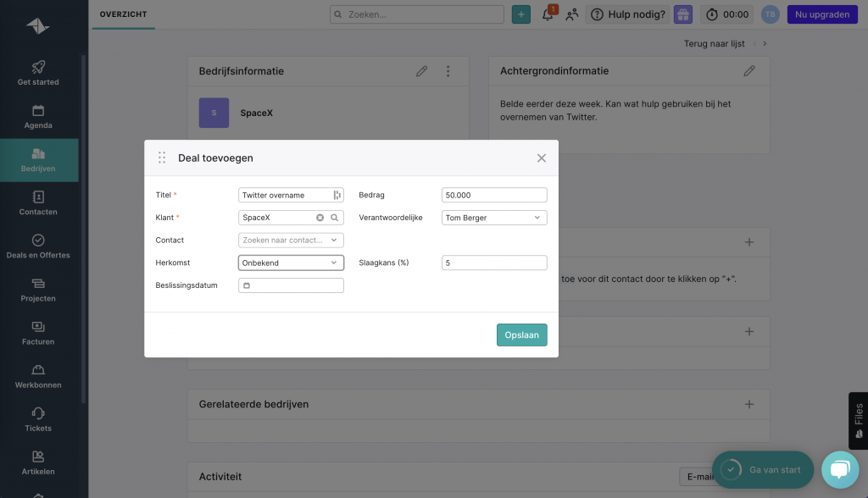Open the three-dot menu in Bedrijfsinformatie
The height and width of the screenshot is (498, 868).
coord(448,71)
